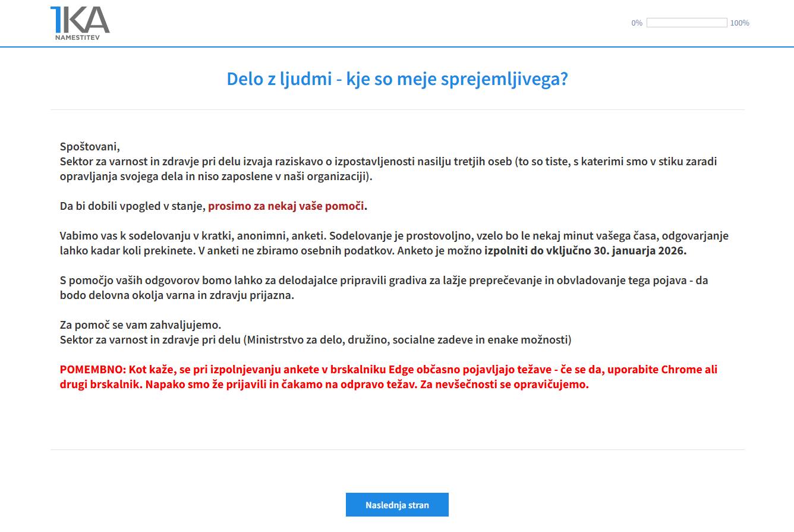794x532 pixels.
Task: Click the red 'POMEMBNO' warning word
Action: point(92,369)
